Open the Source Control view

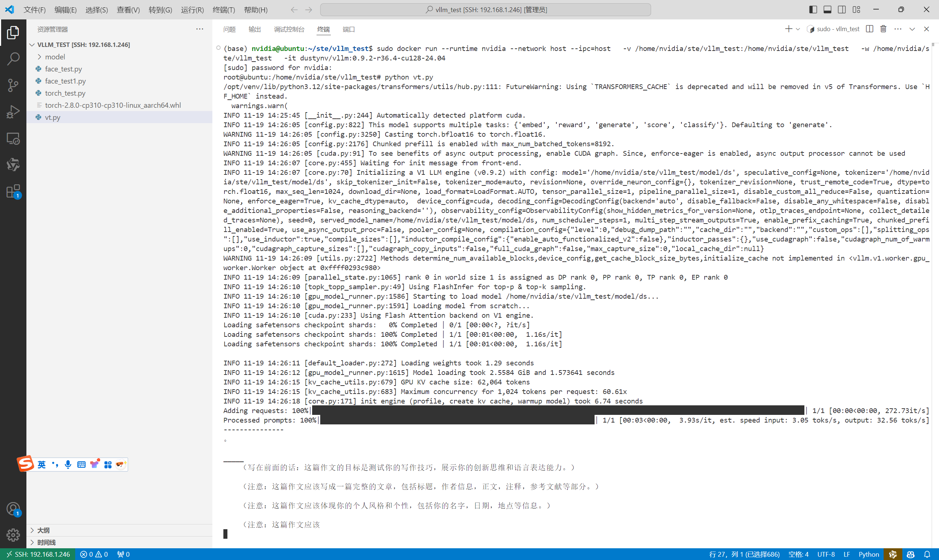(13, 85)
